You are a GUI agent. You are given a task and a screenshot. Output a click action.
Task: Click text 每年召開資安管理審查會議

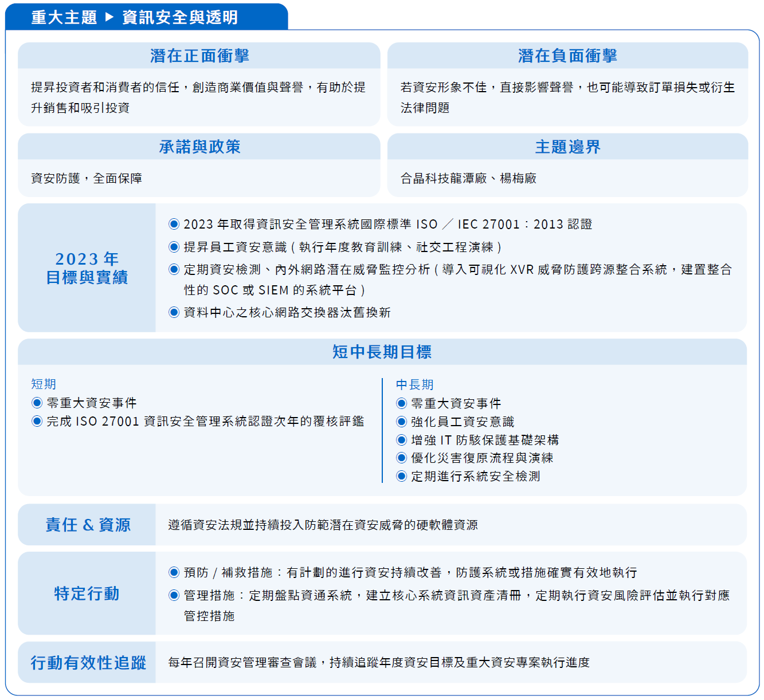(x=242, y=662)
